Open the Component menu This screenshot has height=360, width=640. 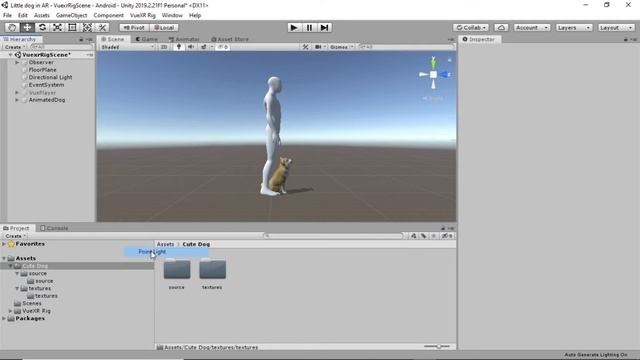pyautogui.click(x=109, y=15)
